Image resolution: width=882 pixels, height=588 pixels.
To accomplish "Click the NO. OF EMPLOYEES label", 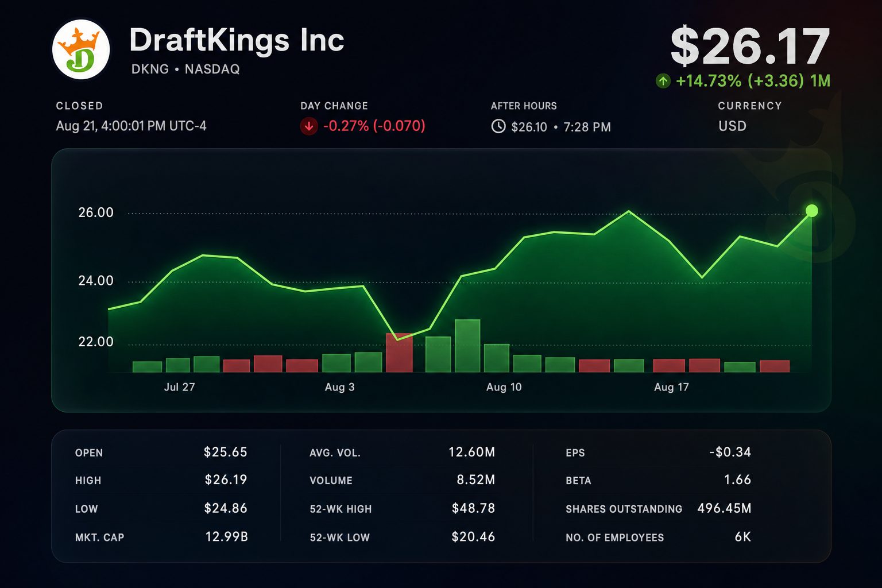I will pos(614,537).
